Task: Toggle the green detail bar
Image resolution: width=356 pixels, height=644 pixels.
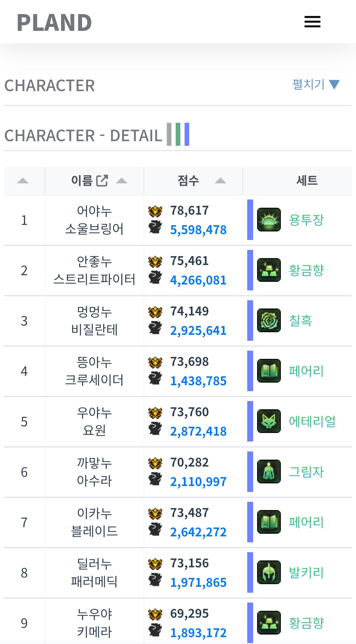Action: tap(178, 134)
